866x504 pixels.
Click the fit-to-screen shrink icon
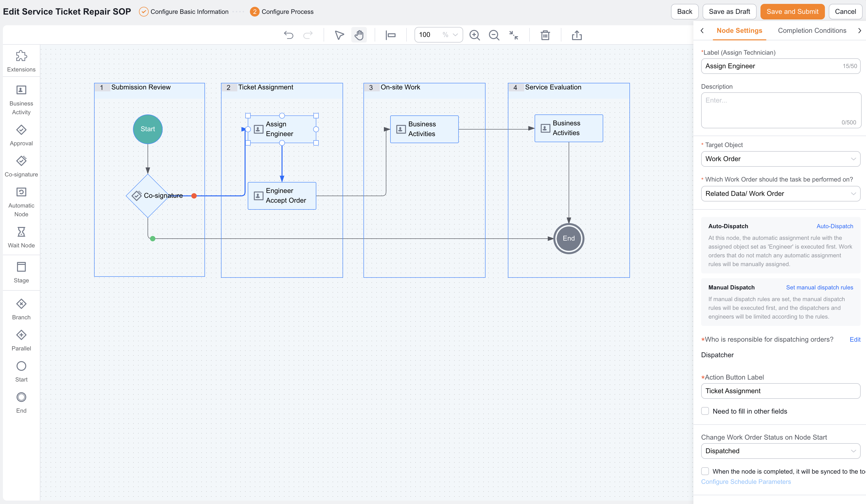coord(513,35)
